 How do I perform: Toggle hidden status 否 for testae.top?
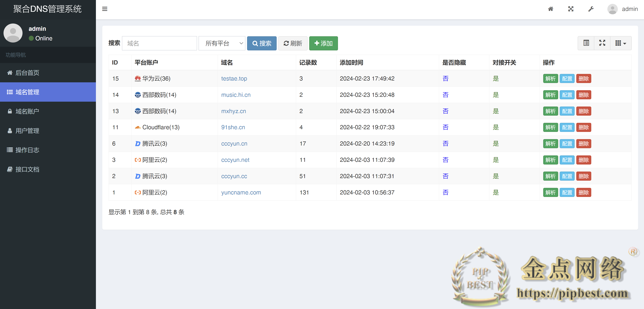coord(445,78)
